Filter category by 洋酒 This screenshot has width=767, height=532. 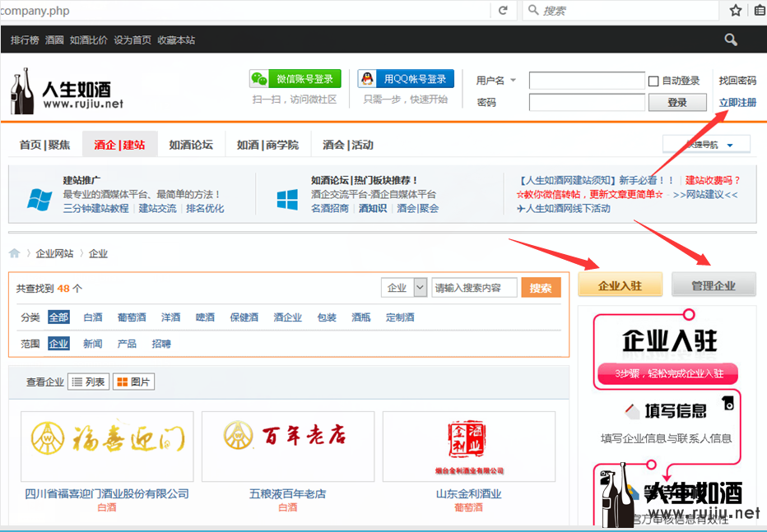point(170,317)
